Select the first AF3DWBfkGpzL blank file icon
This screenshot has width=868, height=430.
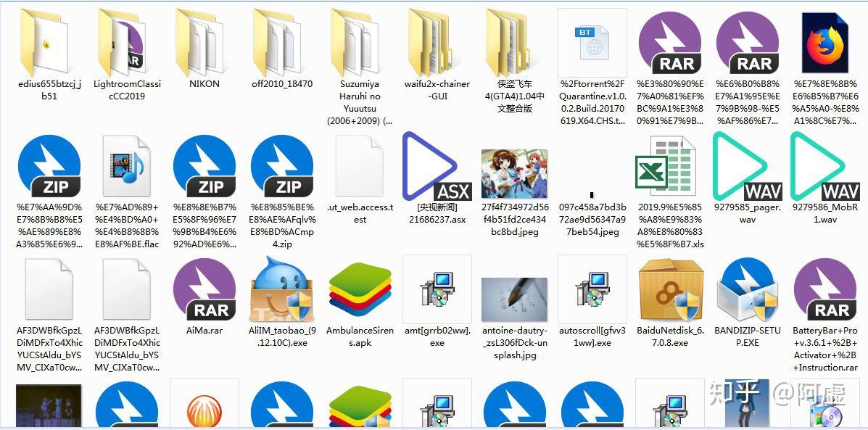click(49, 289)
